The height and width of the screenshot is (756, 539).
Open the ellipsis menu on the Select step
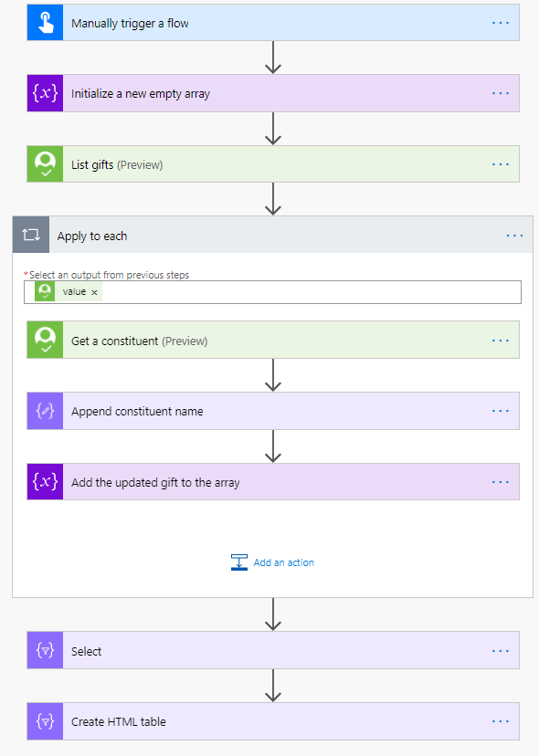(501, 650)
